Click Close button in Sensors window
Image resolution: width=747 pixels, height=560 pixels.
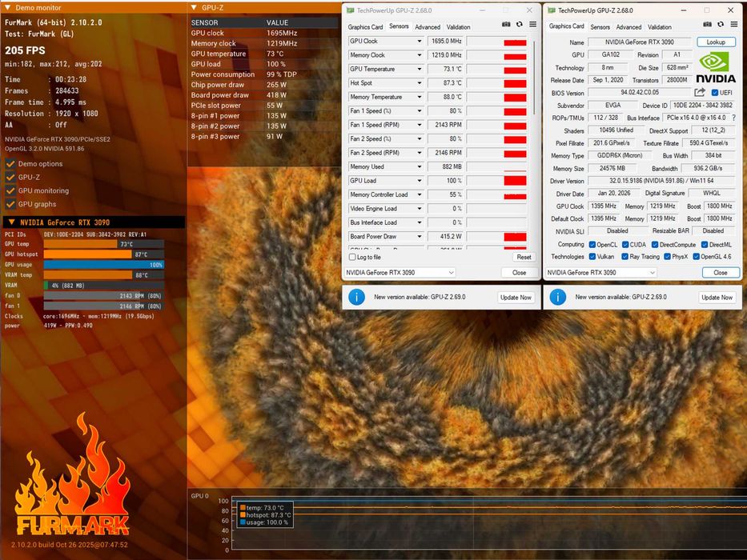coord(520,272)
